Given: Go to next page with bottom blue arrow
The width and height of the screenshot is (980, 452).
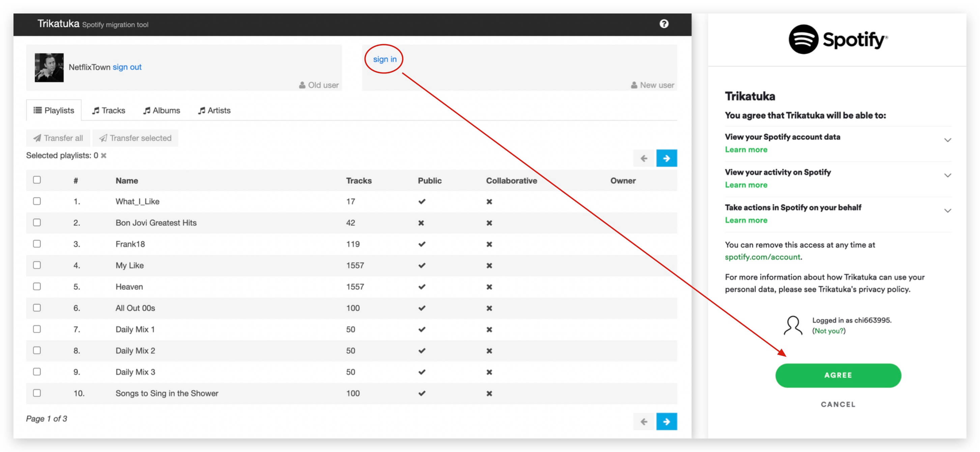Looking at the screenshot, I should [x=666, y=421].
